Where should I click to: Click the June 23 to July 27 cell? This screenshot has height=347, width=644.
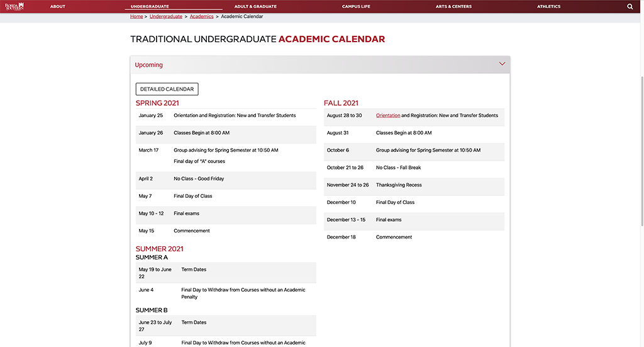155,326
